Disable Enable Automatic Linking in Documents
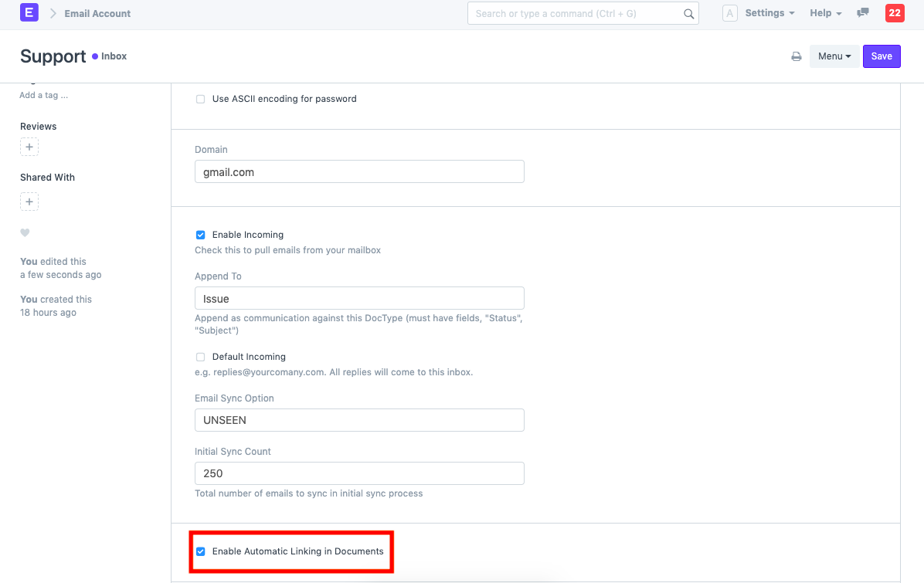The height and width of the screenshot is (583, 924). [200, 551]
